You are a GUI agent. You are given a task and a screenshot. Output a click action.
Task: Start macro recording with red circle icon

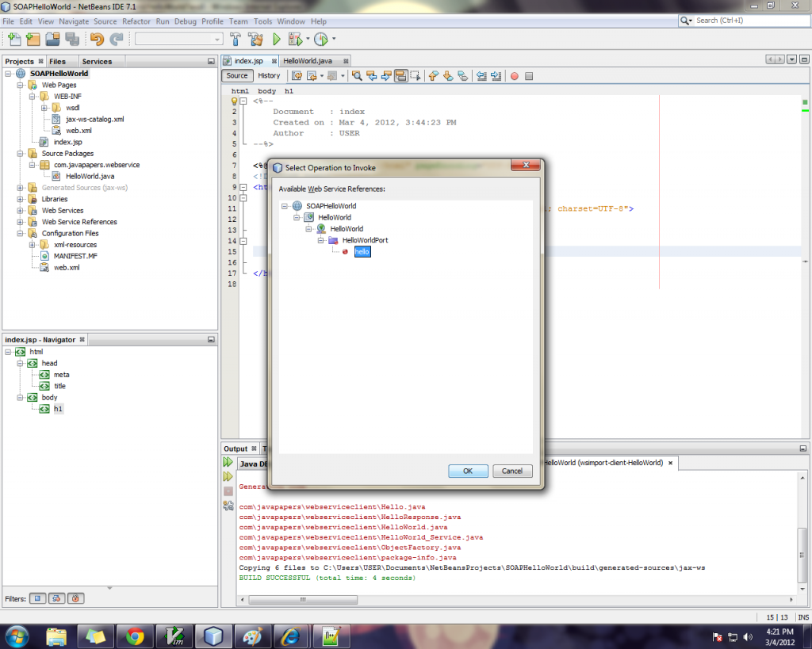514,76
